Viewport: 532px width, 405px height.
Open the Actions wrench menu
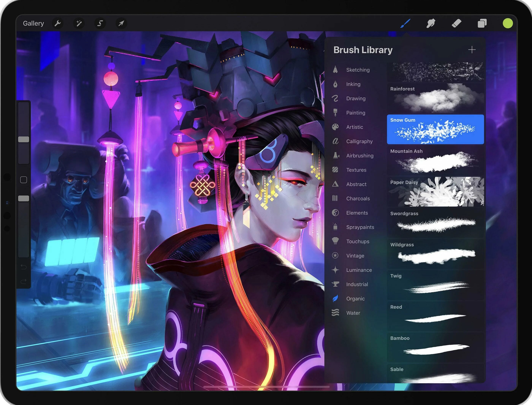click(58, 23)
